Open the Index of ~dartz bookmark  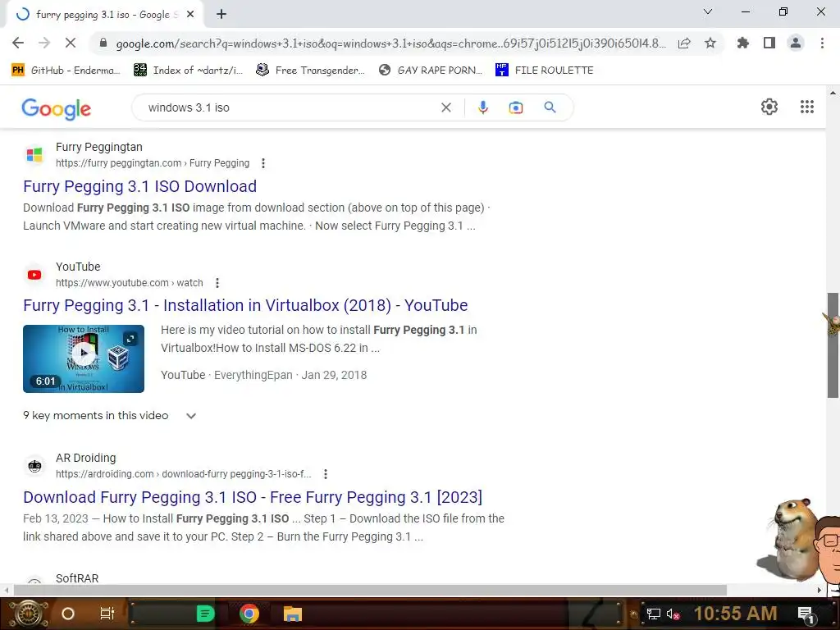click(x=188, y=71)
